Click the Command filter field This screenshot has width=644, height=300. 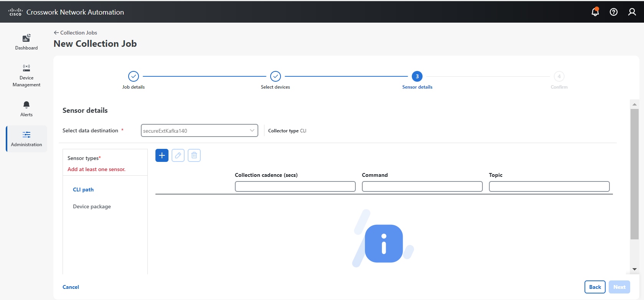pyautogui.click(x=422, y=186)
